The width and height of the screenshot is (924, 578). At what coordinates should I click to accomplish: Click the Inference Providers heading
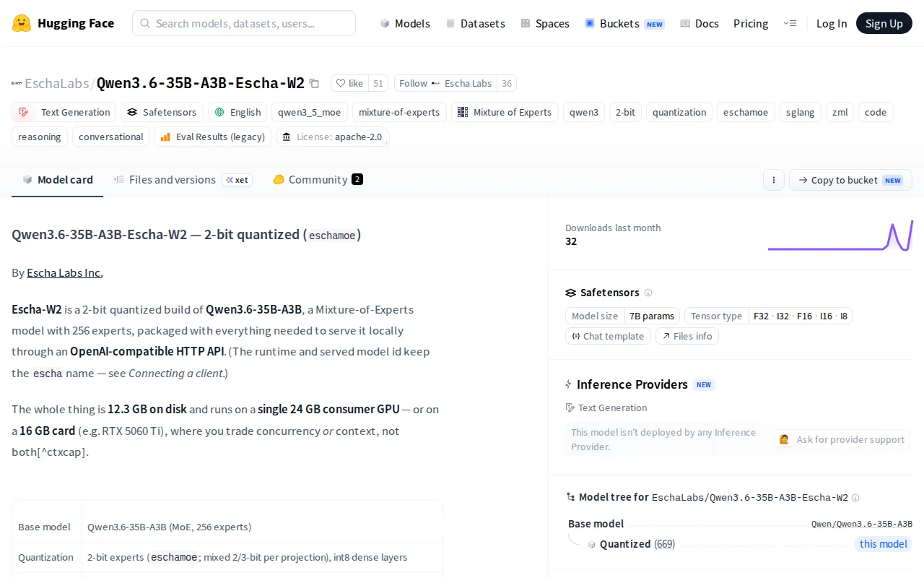pos(632,384)
